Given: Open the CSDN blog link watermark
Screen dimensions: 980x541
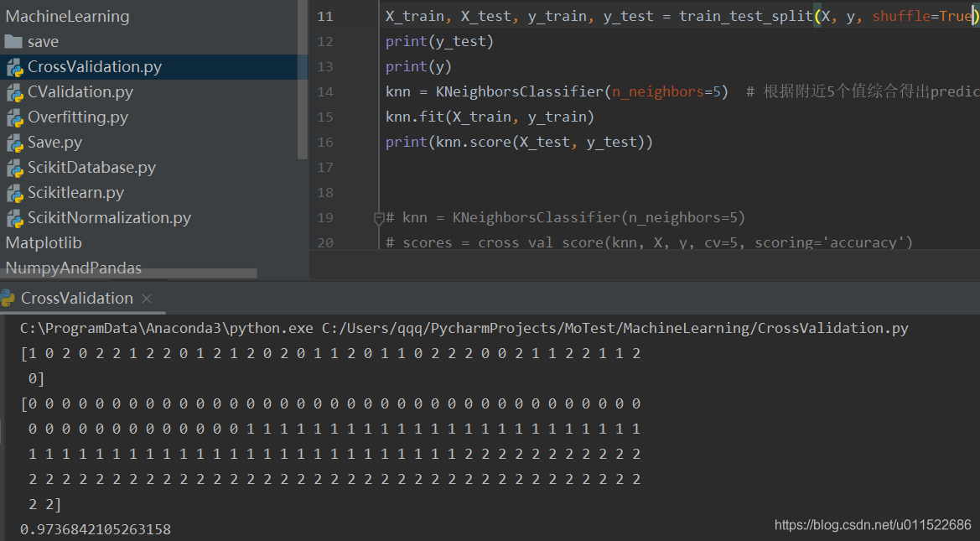Looking at the screenshot, I should (873, 524).
